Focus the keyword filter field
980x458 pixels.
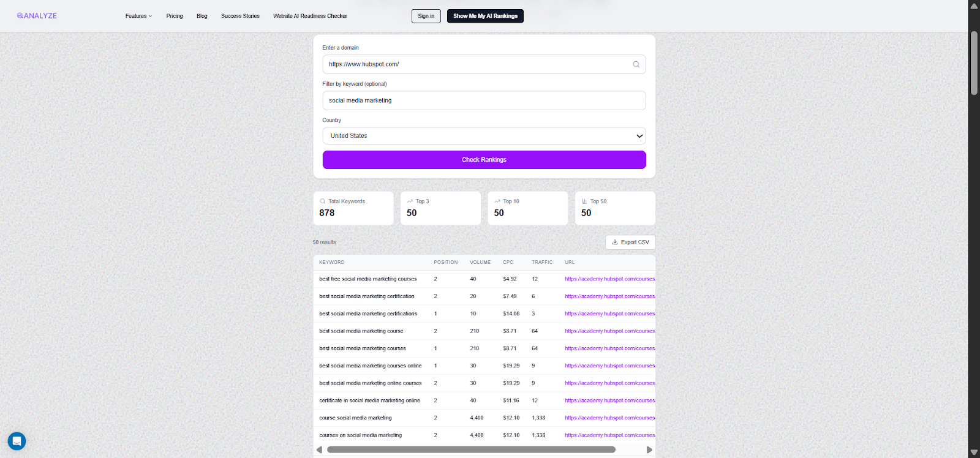tap(484, 100)
